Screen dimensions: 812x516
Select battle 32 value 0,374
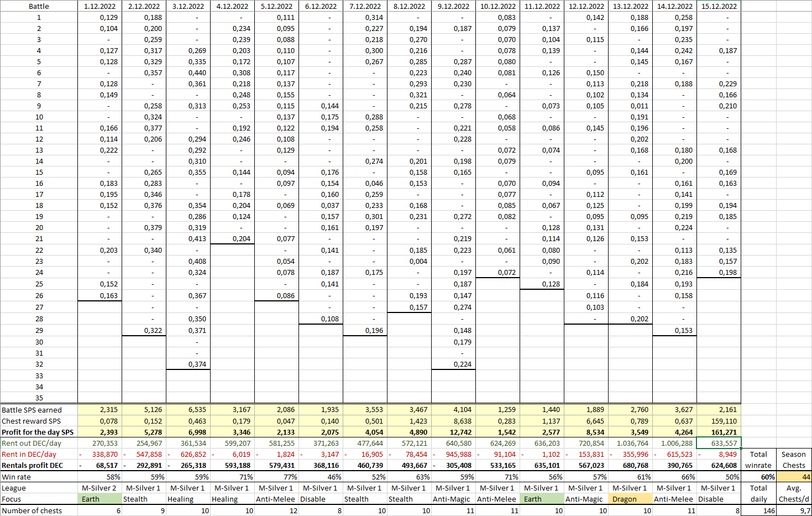pyautogui.click(x=188, y=364)
